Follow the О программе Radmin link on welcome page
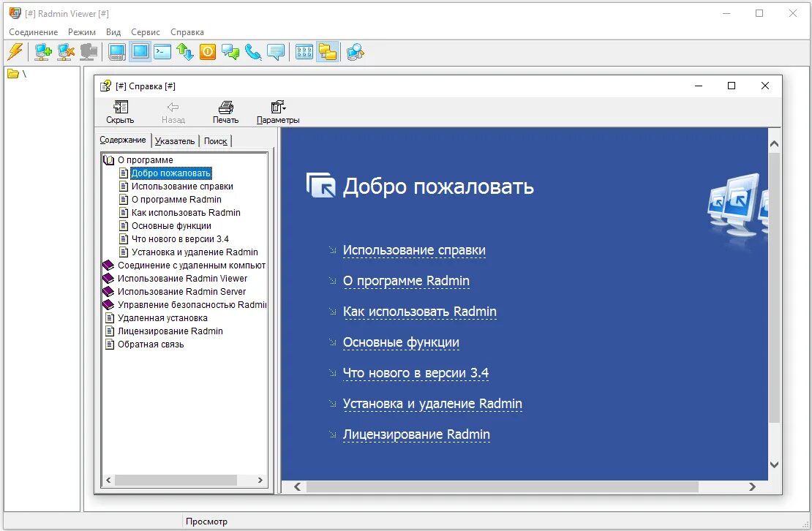The width and height of the screenshot is (812, 531). coord(407,281)
